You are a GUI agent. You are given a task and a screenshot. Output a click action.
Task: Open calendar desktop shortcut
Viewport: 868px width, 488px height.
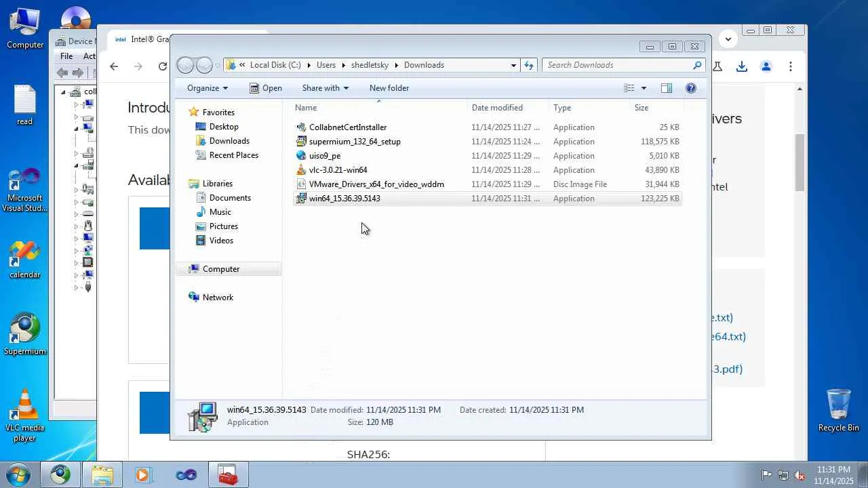pyautogui.click(x=25, y=260)
